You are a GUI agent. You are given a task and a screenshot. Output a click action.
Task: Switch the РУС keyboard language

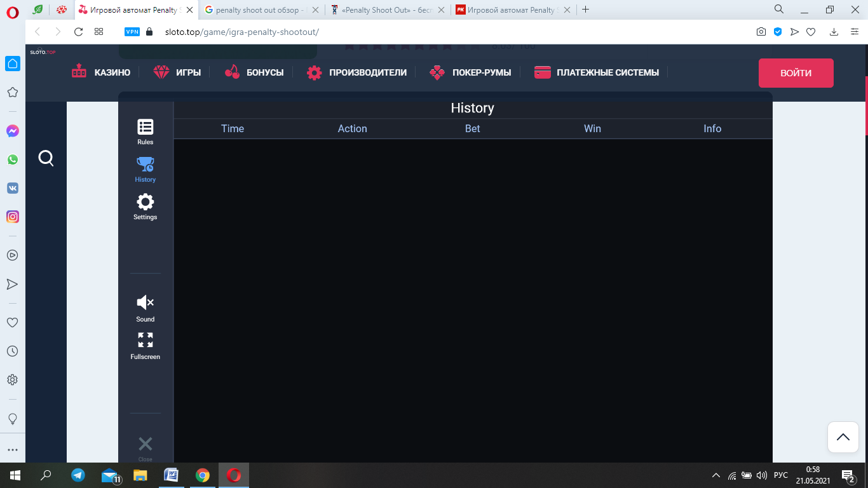point(781,475)
